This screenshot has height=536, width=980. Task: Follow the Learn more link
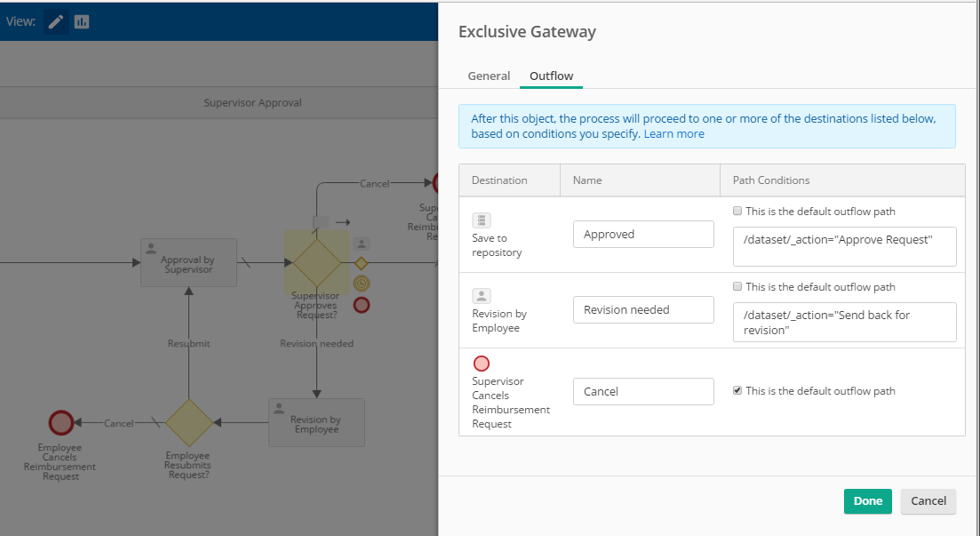click(673, 134)
